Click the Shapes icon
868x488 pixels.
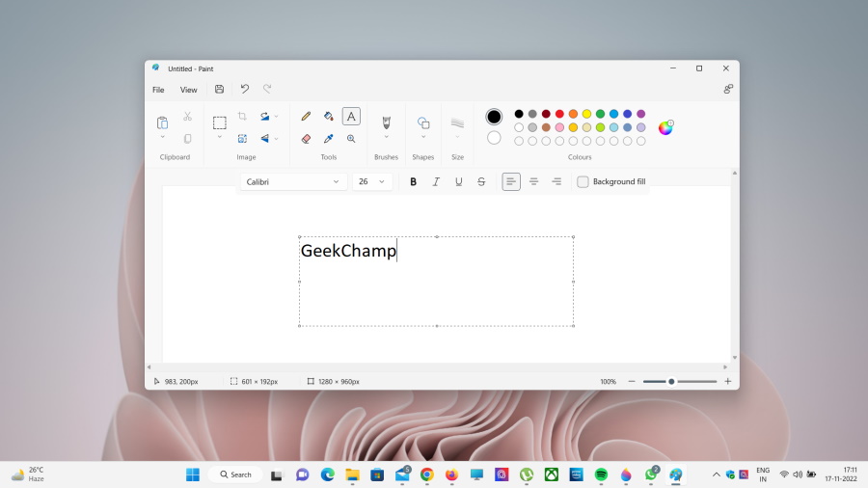pyautogui.click(x=423, y=122)
